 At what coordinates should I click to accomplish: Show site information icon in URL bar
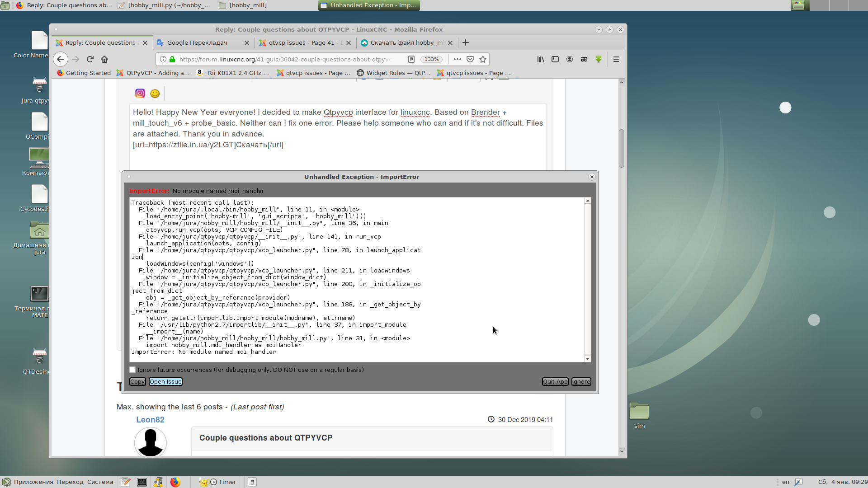click(x=163, y=59)
